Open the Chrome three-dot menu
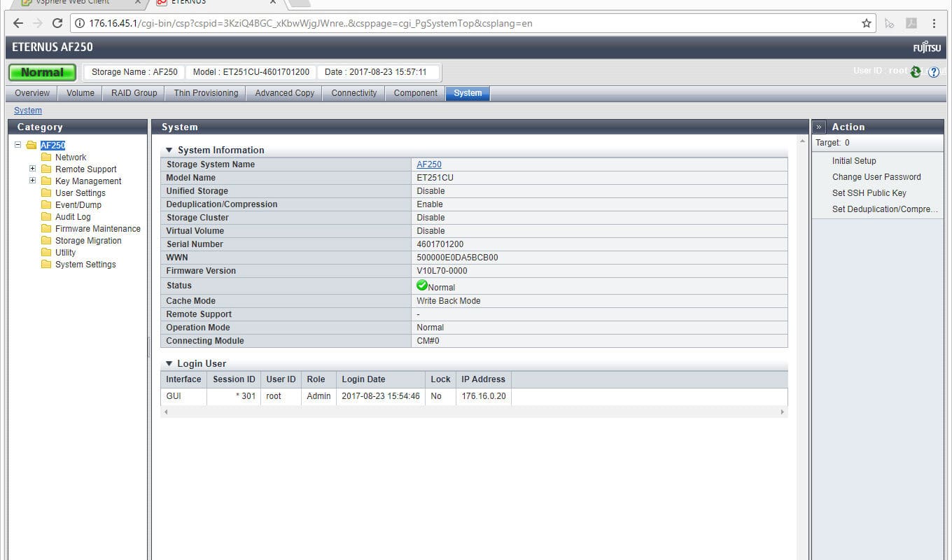This screenshot has width=952, height=560. click(934, 23)
